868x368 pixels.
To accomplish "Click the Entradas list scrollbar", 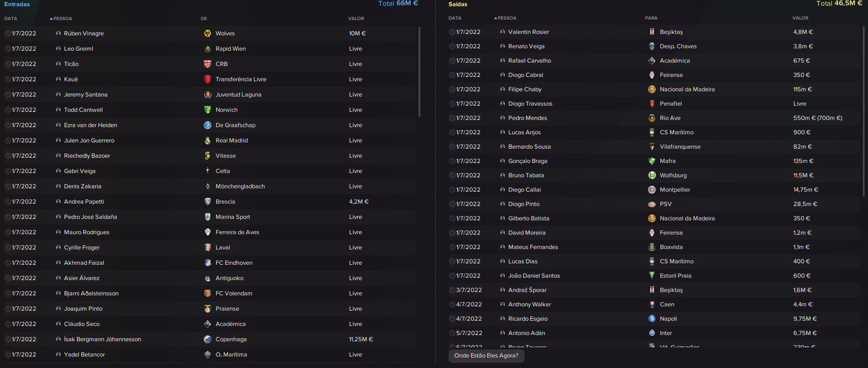I will 419,72.
